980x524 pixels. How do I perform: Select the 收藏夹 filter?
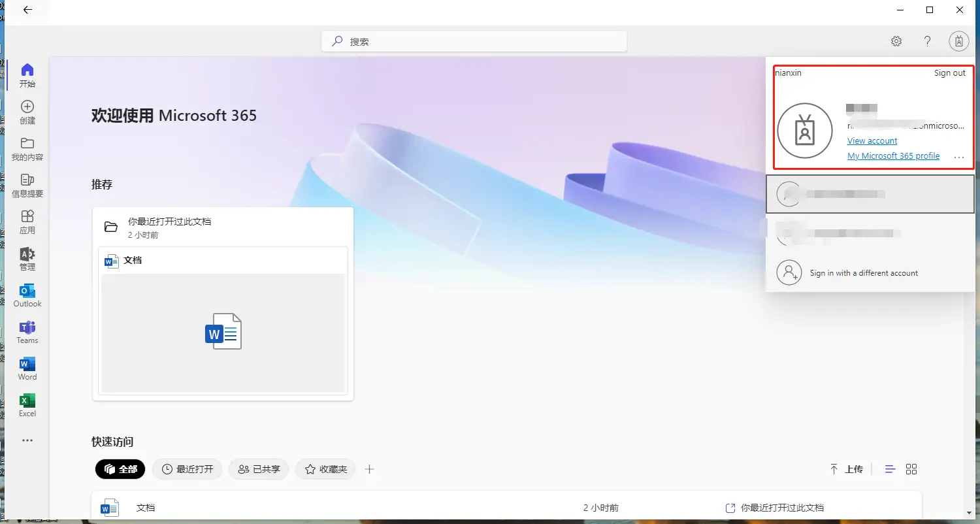pos(325,468)
